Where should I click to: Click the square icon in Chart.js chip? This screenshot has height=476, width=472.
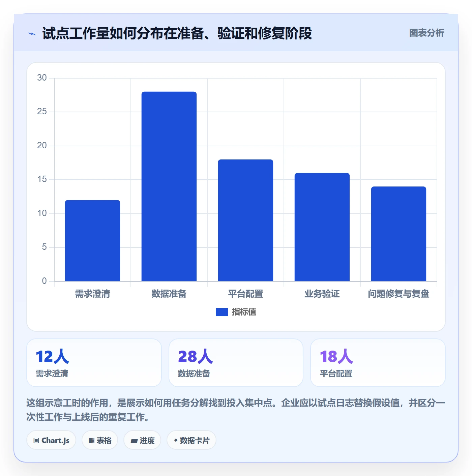click(x=36, y=441)
